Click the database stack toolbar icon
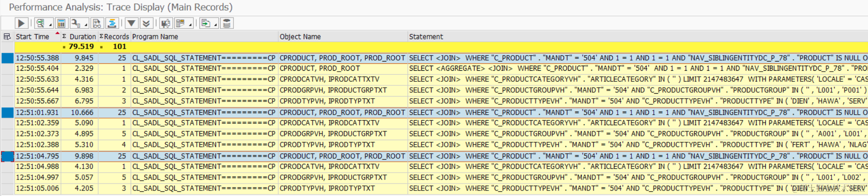This screenshot has height=196, width=868. (x=227, y=23)
